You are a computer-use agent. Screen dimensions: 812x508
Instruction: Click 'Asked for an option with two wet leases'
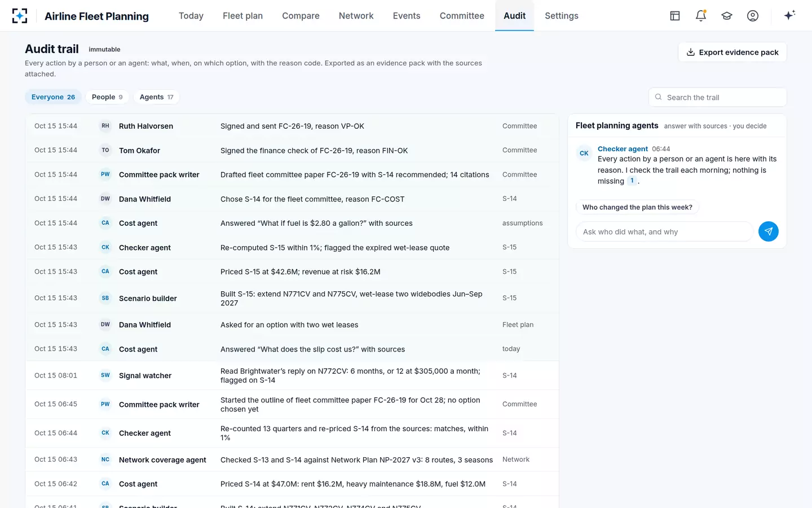click(x=289, y=325)
